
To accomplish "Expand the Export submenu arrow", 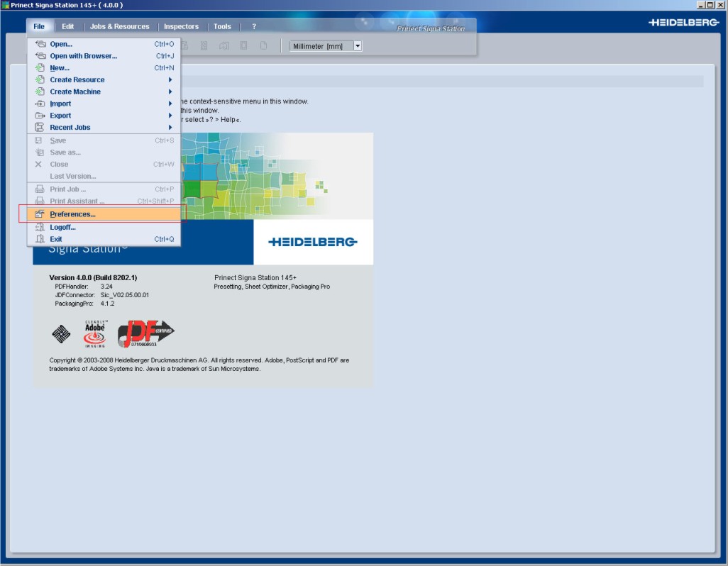I will 170,116.
